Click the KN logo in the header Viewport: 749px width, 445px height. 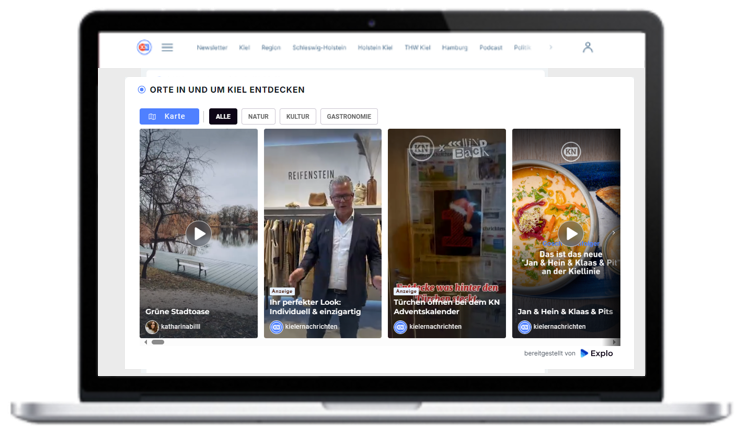pyautogui.click(x=144, y=47)
